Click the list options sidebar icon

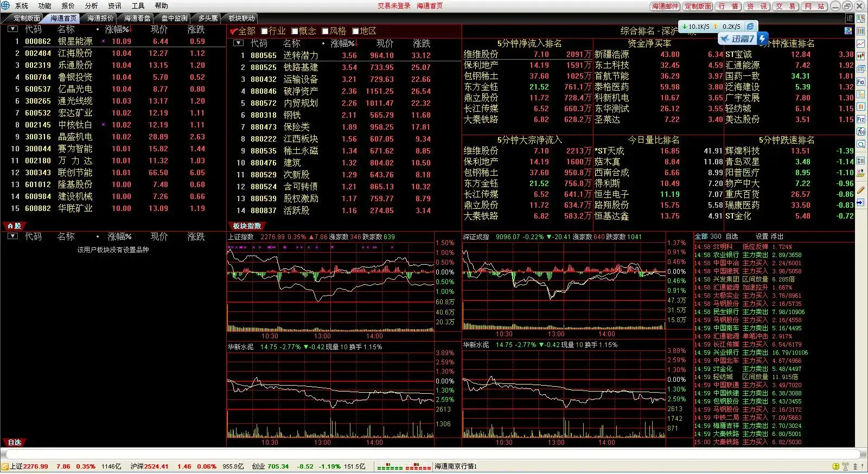(861, 161)
